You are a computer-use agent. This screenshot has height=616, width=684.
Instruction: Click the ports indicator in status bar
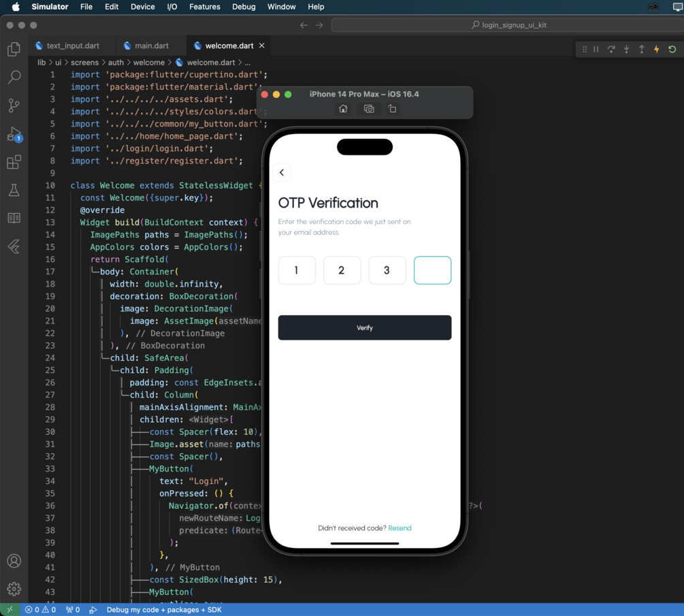point(73,609)
